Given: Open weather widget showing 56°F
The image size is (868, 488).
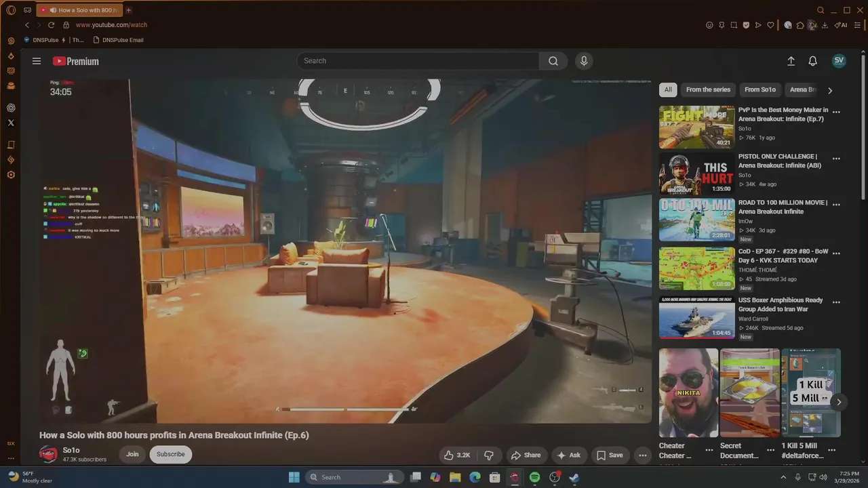Looking at the screenshot, I should pyautogui.click(x=30, y=477).
